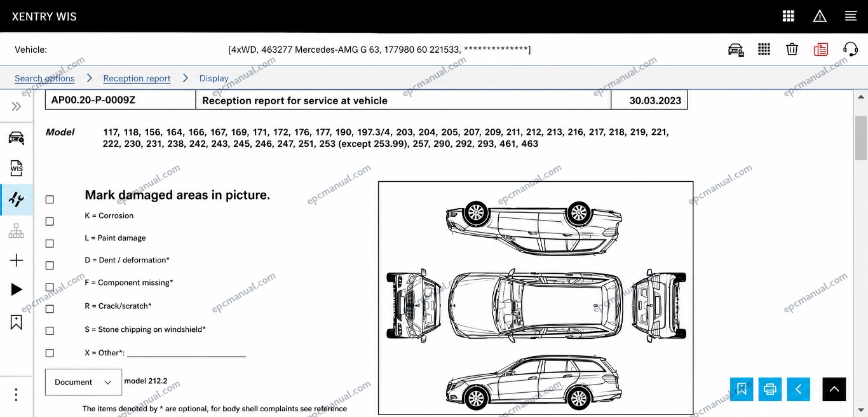Open the Reception report breadcrumb link
This screenshot has height=417, width=868.
click(137, 78)
